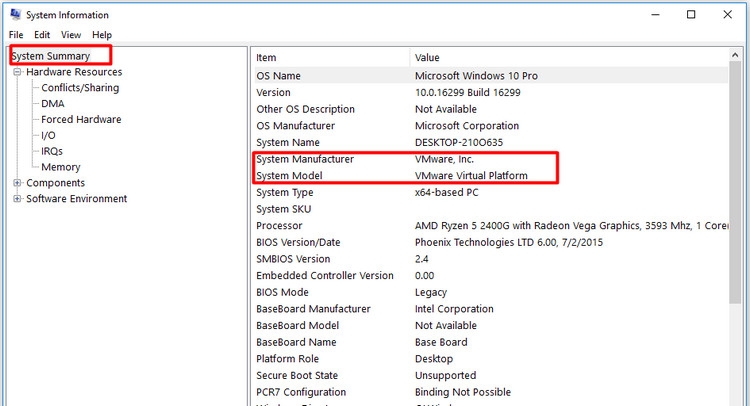Select the IRQs tree item
This screenshot has width=750, height=406.
[x=52, y=151]
